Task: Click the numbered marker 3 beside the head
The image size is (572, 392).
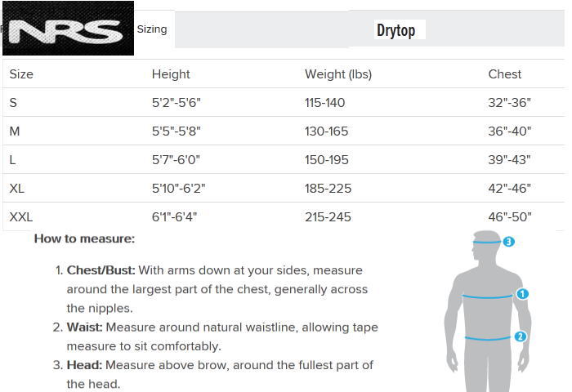Action: click(x=508, y=242)
